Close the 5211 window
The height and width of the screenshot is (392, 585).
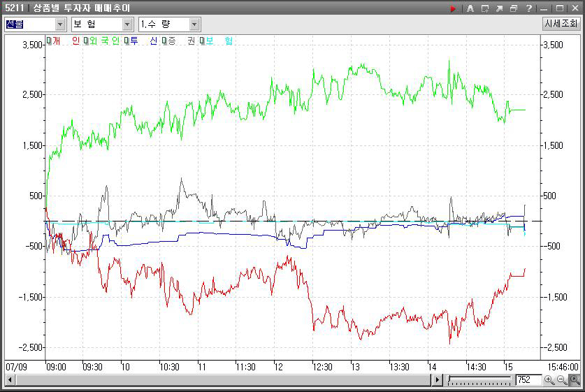click(575, 8)
